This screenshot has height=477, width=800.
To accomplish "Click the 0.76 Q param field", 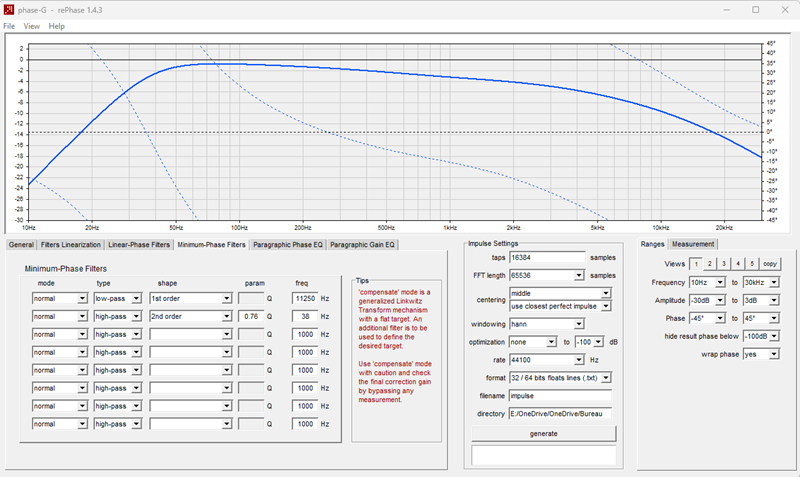I will (x=251, y=316).
